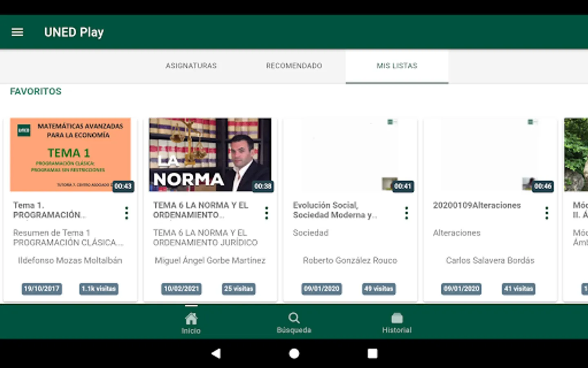Click the 00:41 duration badge
This screenshot has height=368, width=588.
click(403, 186)
